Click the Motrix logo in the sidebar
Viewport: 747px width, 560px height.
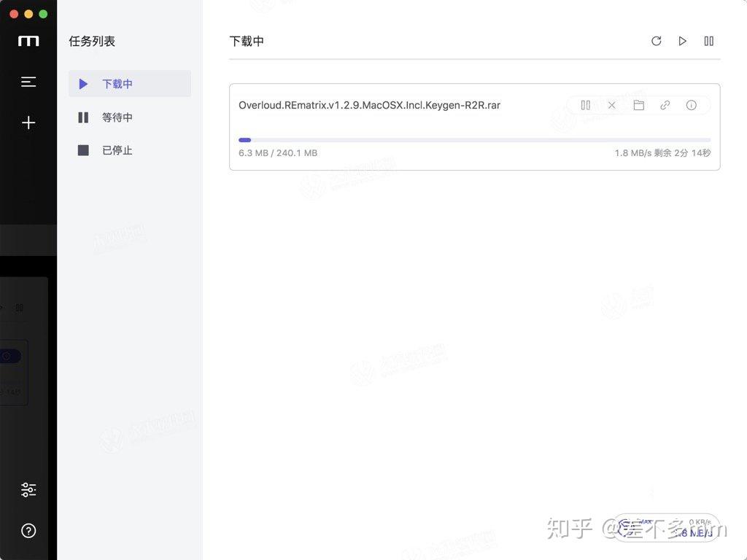click(x=28, y=41)
